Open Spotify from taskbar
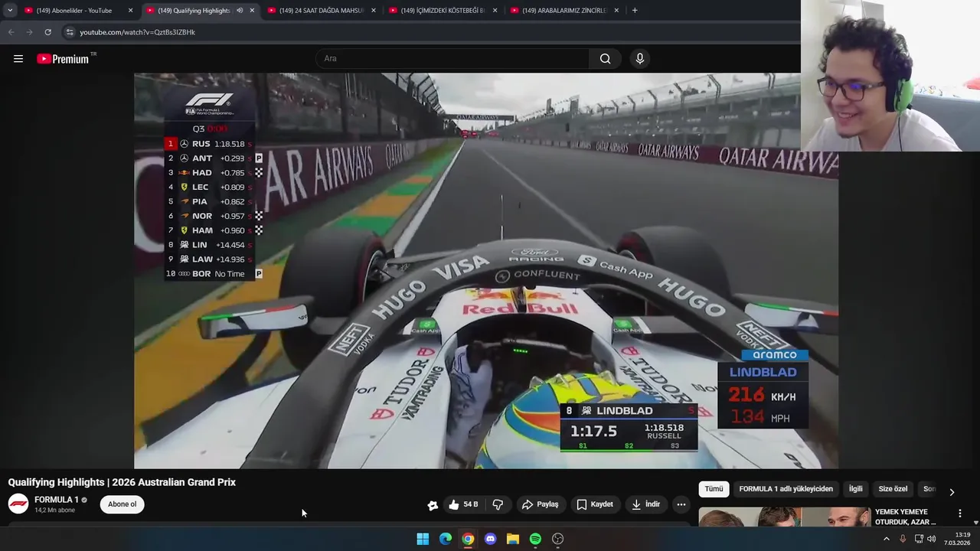The width and height of the screenshot is (980, 551). pos(535,539)
